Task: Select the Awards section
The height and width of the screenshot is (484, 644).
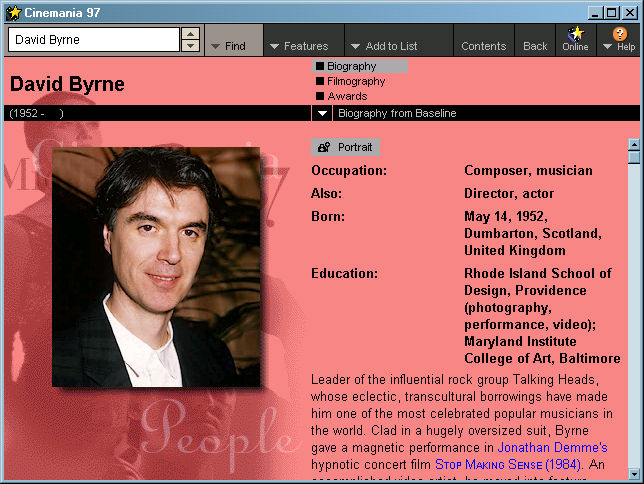Action: [x=346, y=96]
